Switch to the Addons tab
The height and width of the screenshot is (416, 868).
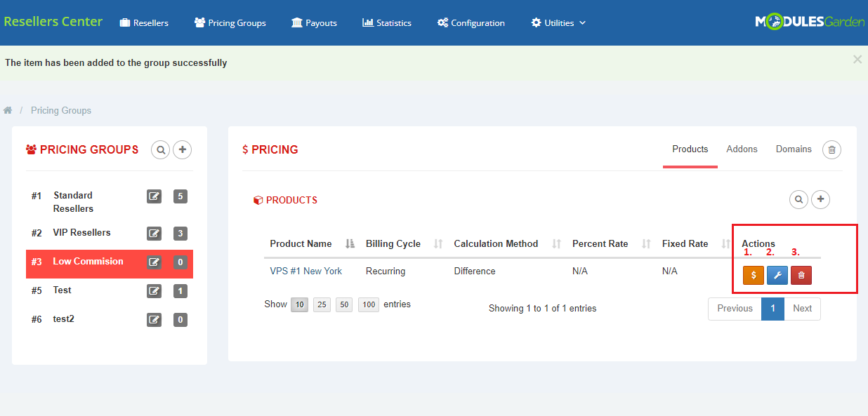pos(742,149)
